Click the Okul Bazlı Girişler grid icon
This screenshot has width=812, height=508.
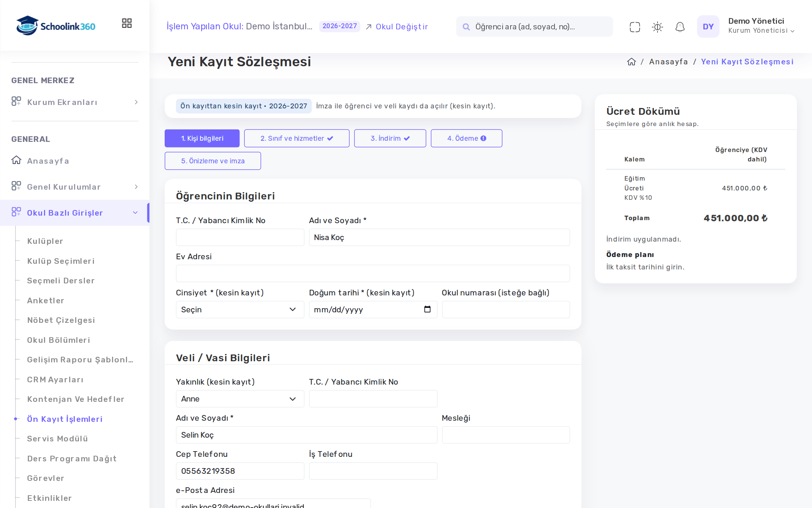coord(16,212)
